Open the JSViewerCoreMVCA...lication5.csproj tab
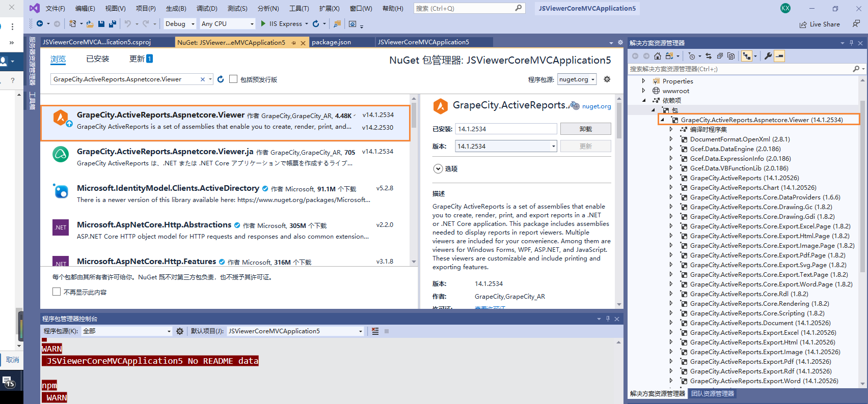Screen dimensions: 868x404 [x=97, y=42]
